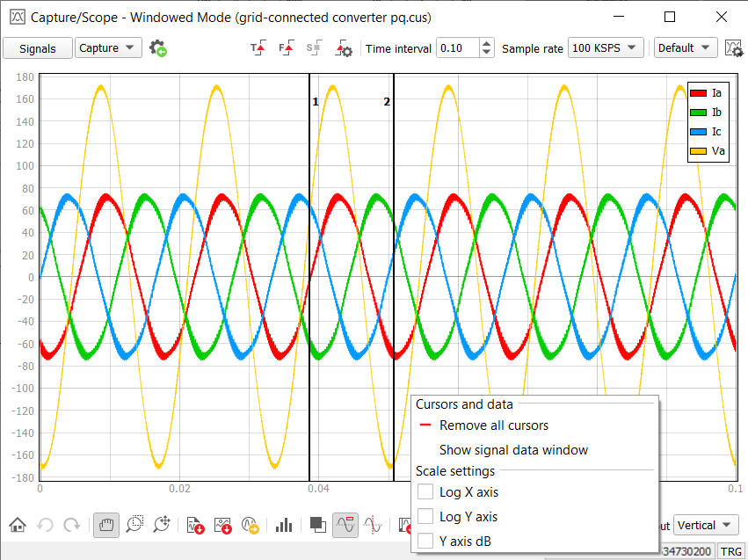
Task: Activate the zoom region magnifier tool
Action: tap(134, 525)
